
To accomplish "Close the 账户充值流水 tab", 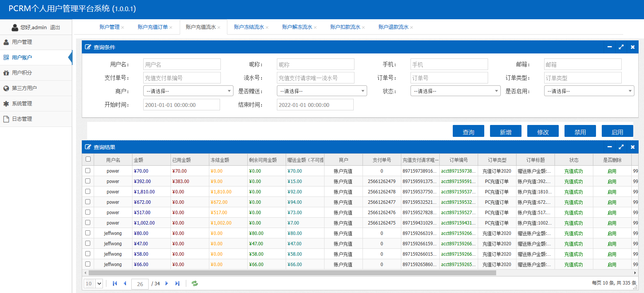I will (219, 27).
